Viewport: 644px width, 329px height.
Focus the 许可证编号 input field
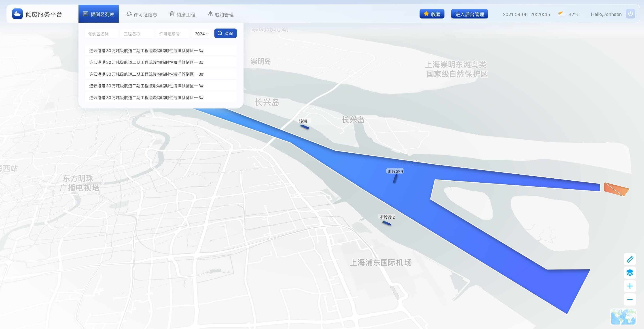click(172, 34)
